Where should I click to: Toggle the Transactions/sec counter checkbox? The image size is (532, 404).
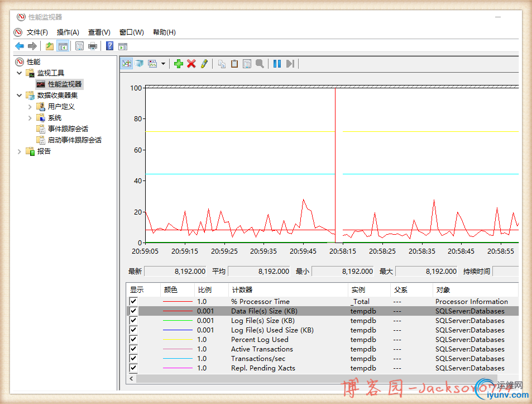pyautogui.click(x=133, y=359)
